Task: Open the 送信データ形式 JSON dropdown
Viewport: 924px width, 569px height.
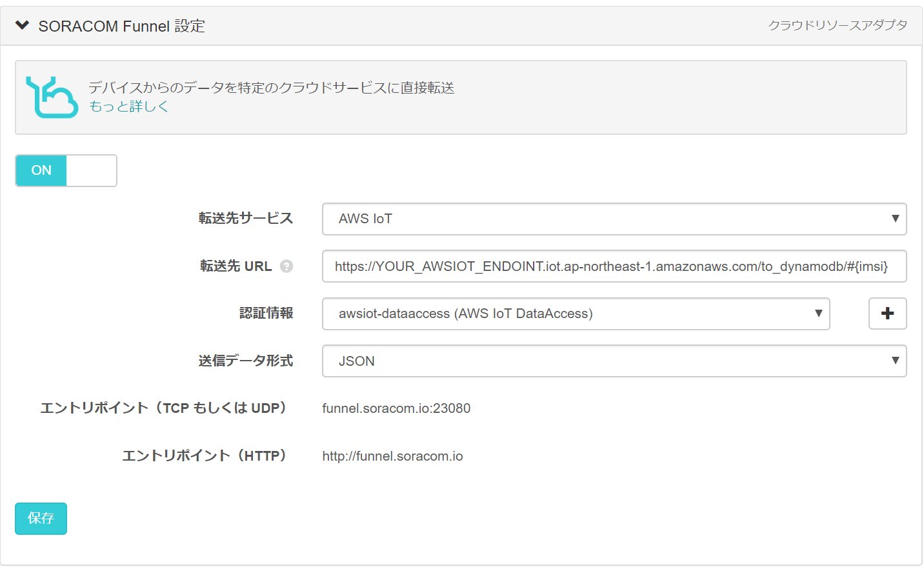Action: click(614, 361)
